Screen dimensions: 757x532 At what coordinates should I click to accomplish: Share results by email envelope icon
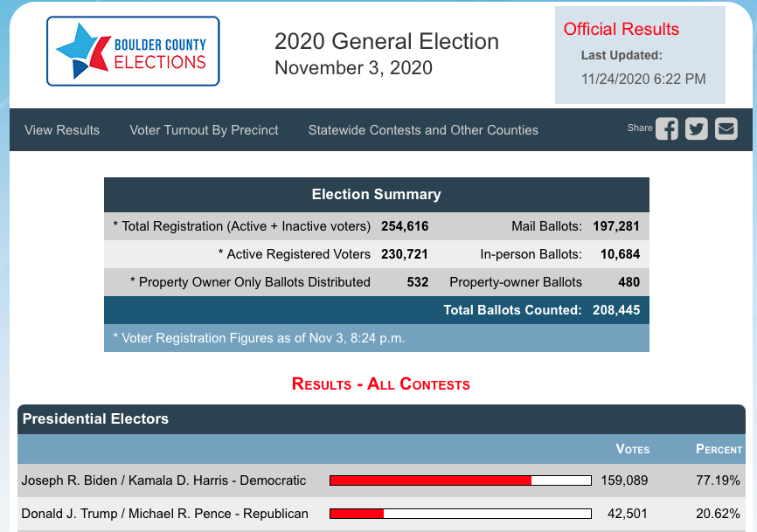726,129
